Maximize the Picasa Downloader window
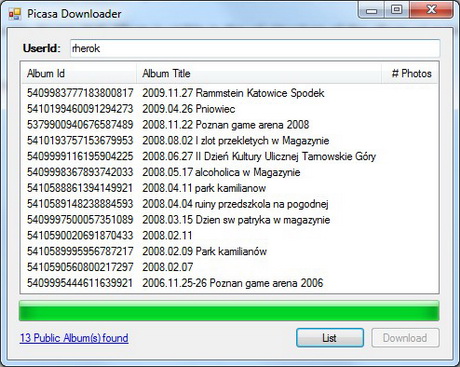This screenshot has width=460, height=367. coord(397,10)
